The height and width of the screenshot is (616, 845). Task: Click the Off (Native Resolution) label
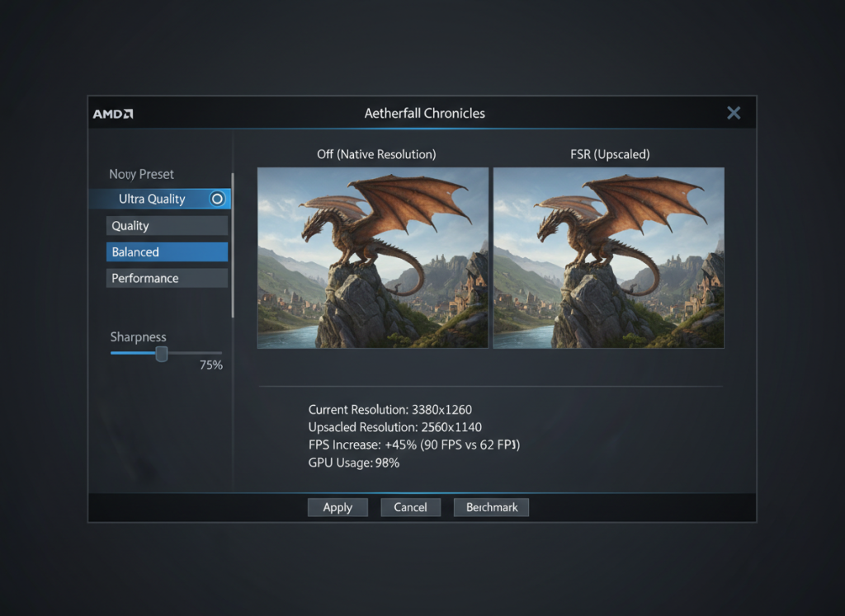376,154
